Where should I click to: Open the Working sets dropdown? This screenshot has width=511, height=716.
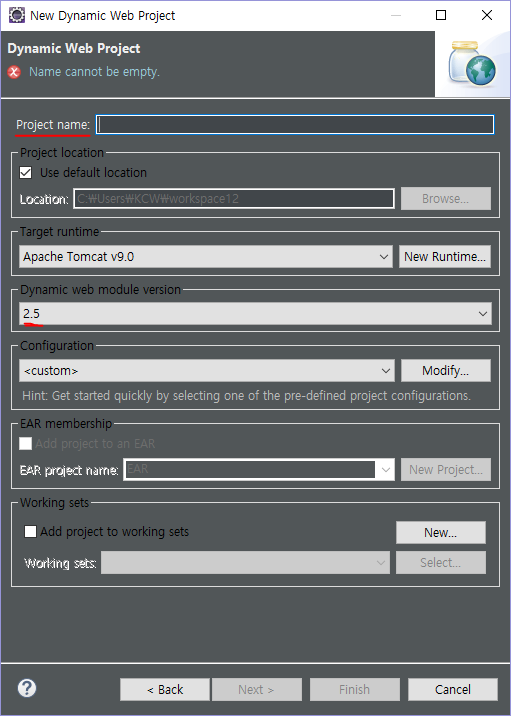(x=245, y=563)
